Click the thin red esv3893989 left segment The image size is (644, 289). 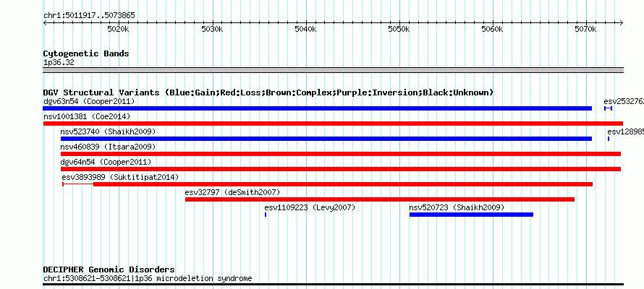pyautogui.click(x=78, y=184)
